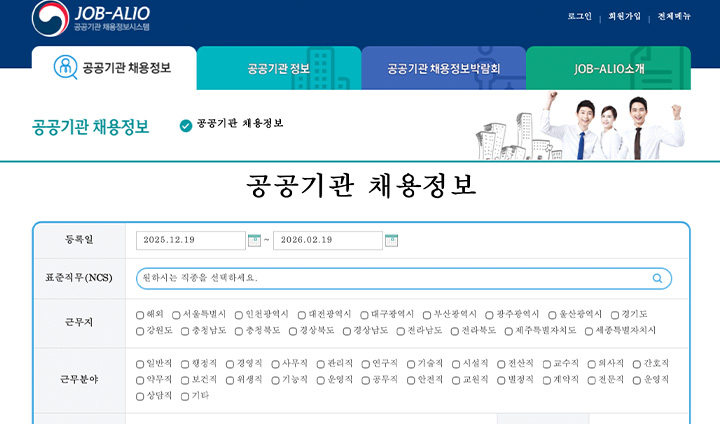Select the 행정직 checkbox

pyautogui.click(x=185, y=364)
